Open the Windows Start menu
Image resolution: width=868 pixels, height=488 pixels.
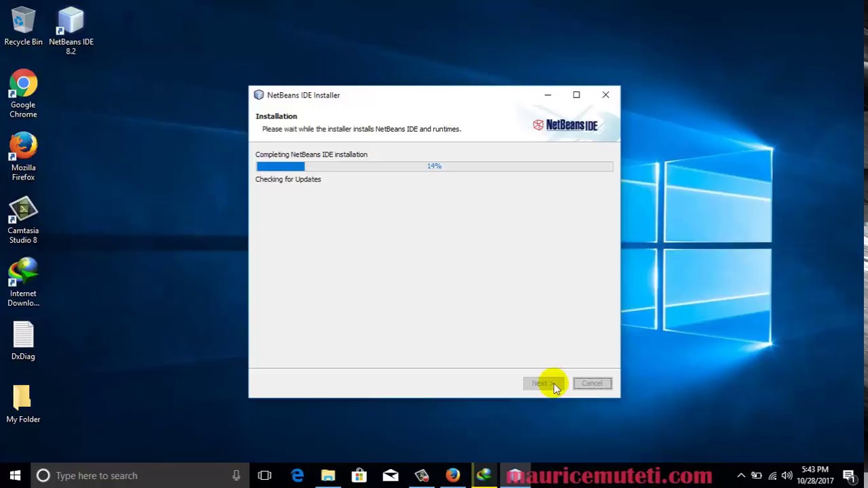[x=15, y=475]
